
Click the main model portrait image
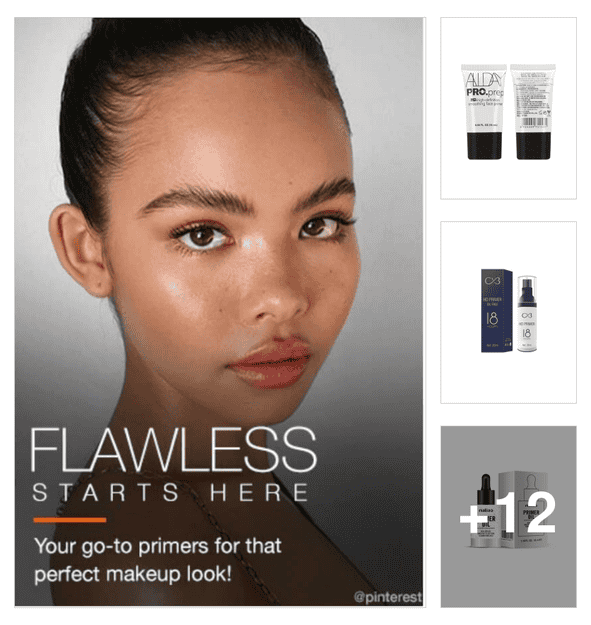pyautogui.click(x=219, y=312)
